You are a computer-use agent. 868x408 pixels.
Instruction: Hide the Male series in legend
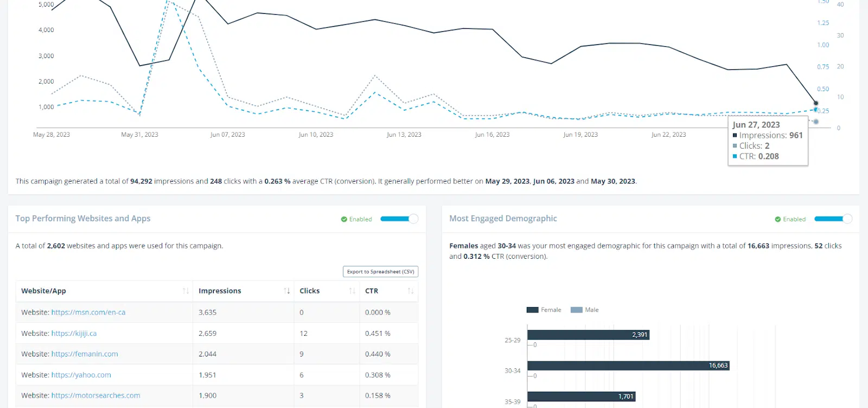pos(584,310)
